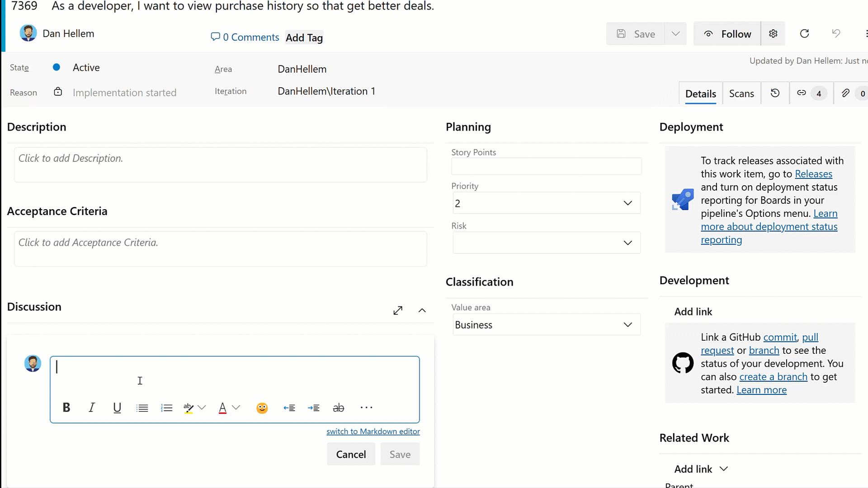868x488 pixels.
Task: Apply underline formatting to discussion text
Action: click(x=117, y=407)
